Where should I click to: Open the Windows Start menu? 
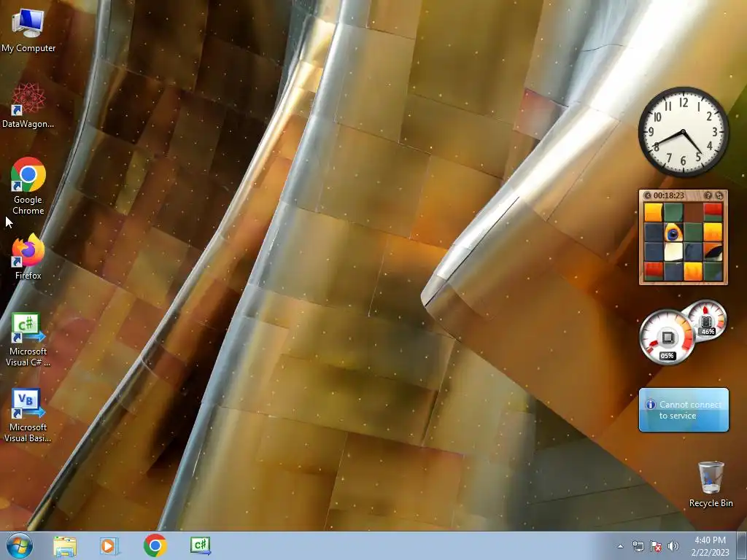[x=20, y=545]
